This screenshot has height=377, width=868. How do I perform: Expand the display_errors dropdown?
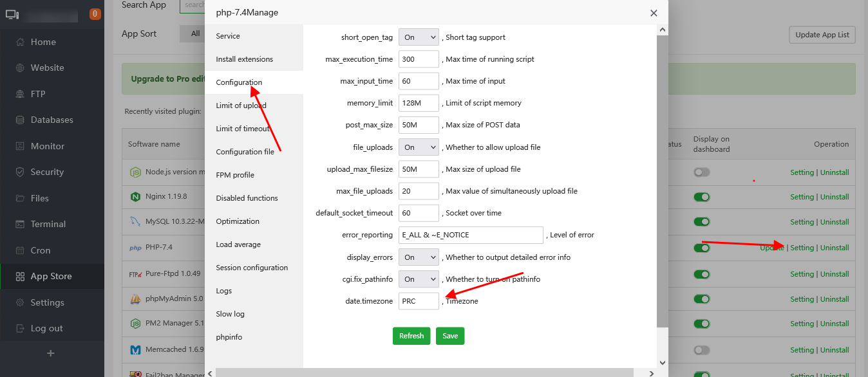coord(419,257)
